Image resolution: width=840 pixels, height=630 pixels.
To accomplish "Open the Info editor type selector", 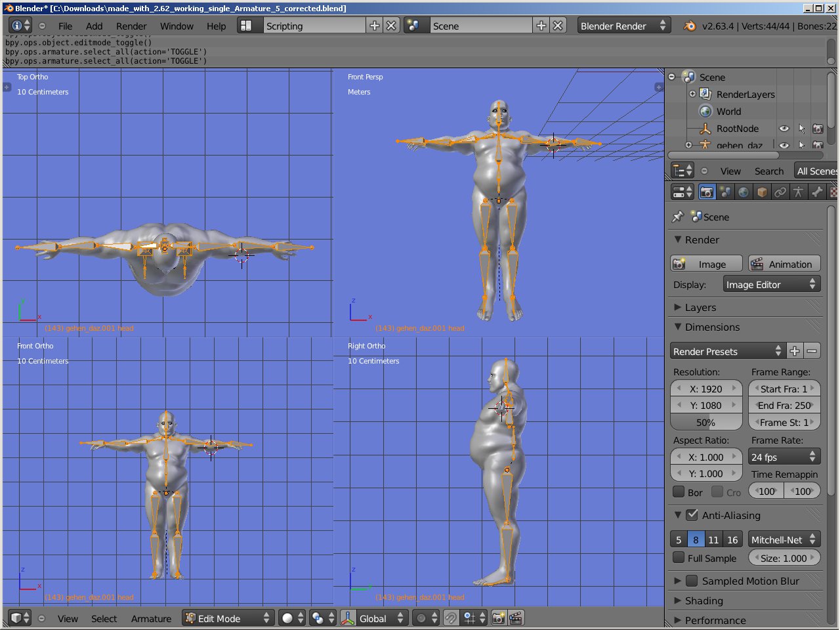I will [20, 26].
